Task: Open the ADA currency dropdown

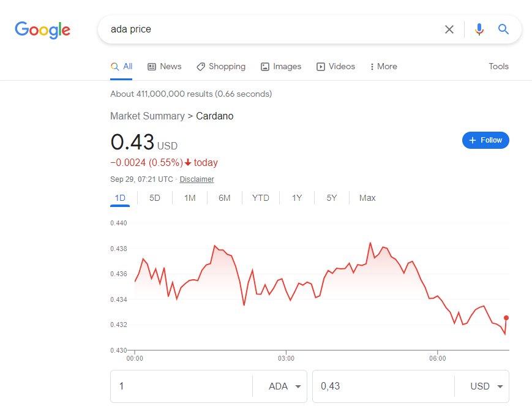Action: click(284, 386)
